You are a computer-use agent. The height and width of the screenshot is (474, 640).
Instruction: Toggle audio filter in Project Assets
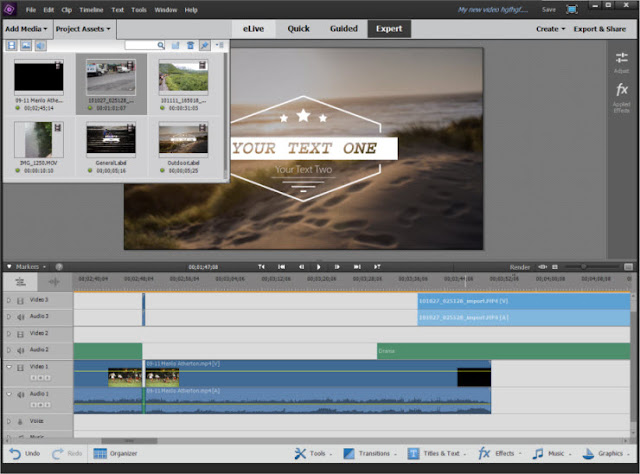coord(40,45)
